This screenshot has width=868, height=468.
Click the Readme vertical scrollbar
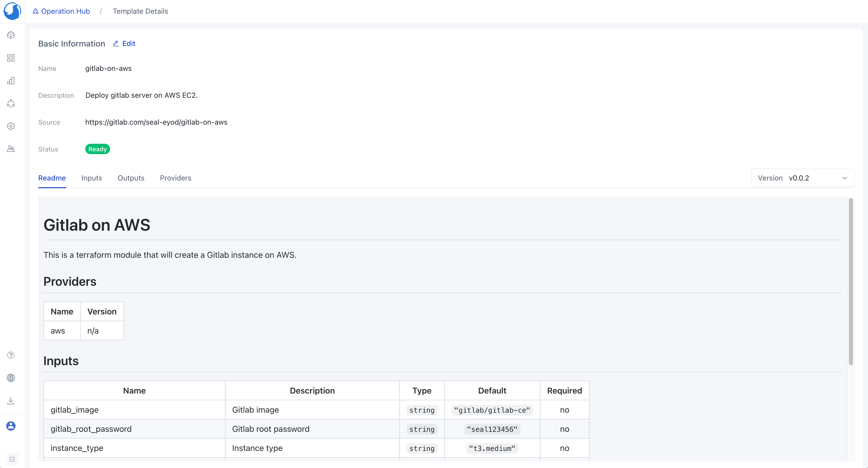[850, 282]
